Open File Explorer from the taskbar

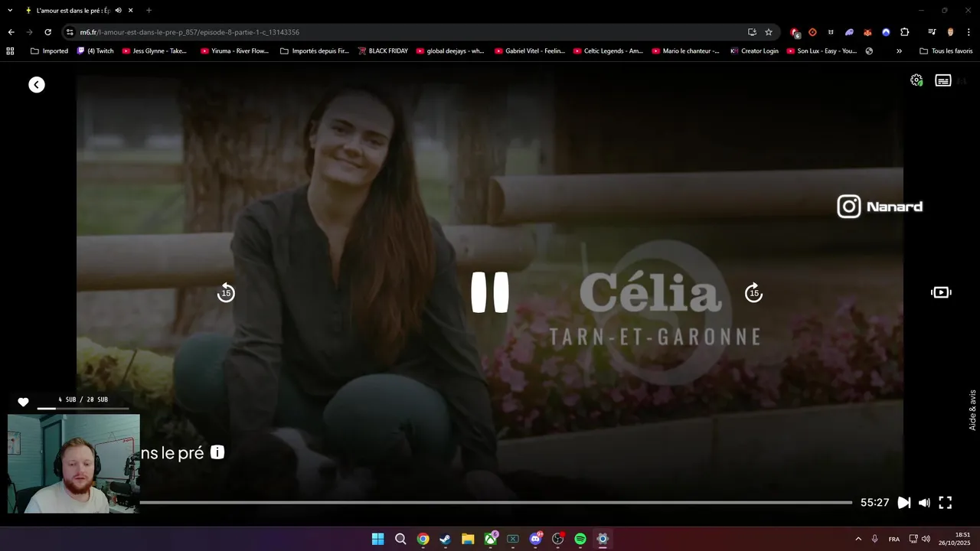coord(468,539)
